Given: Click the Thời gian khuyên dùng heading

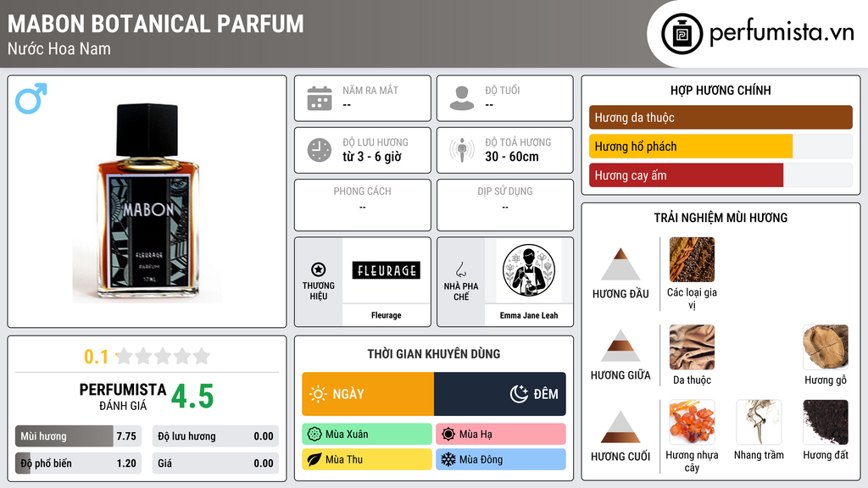Looking at the screenshot, I should 434,353.
